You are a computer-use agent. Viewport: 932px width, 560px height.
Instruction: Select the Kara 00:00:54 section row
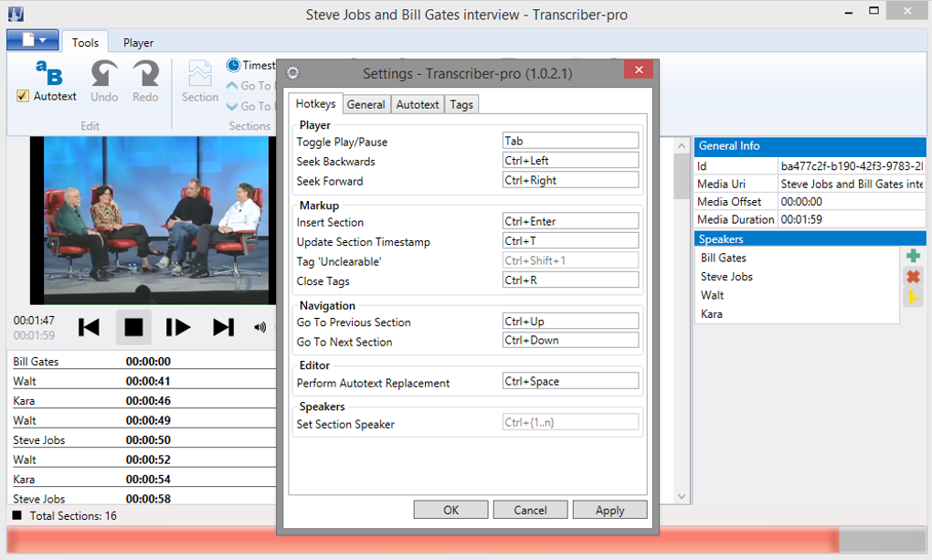[x=143, y=479]
